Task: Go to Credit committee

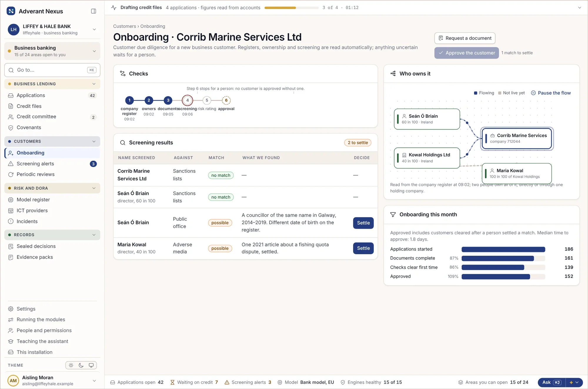Action: tap(52, 117)
